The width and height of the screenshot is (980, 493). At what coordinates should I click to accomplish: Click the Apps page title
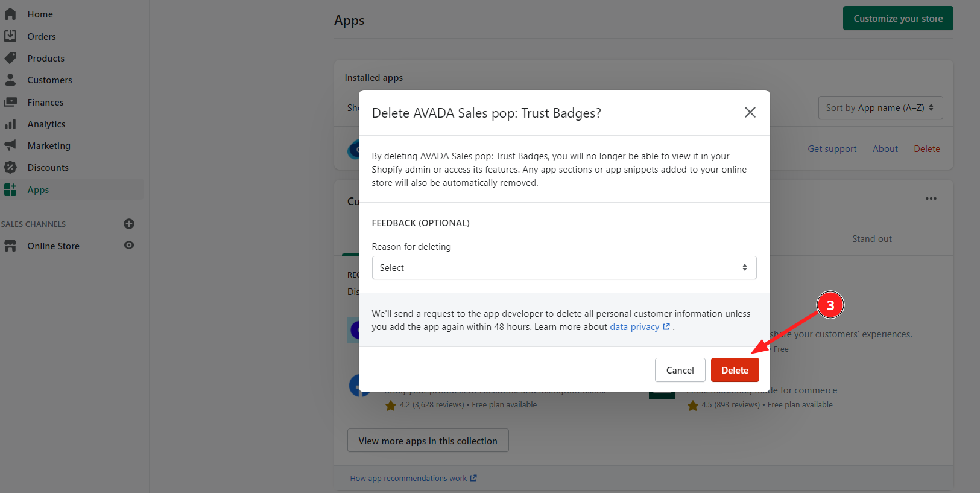(349, 20)
